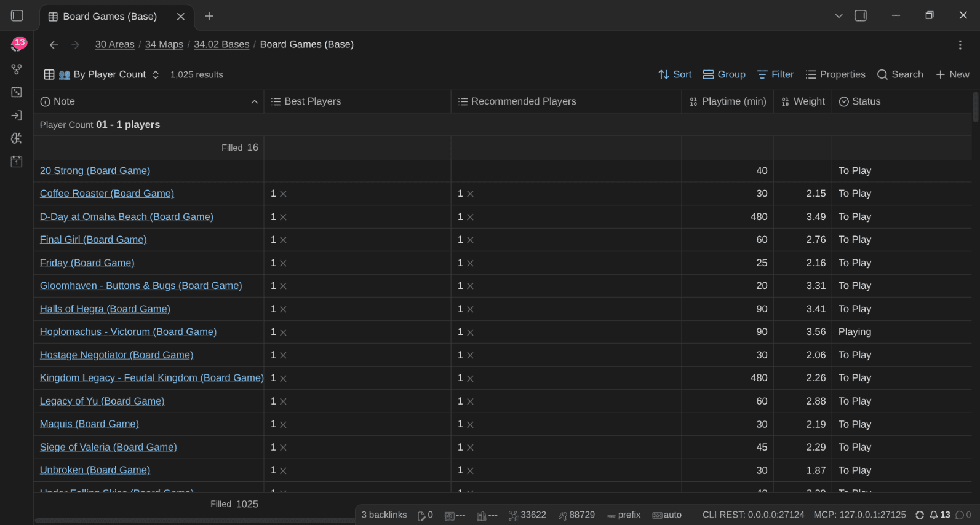Click the Playtime (min) column header
980x525 pixels.
(x=728, y=101)
